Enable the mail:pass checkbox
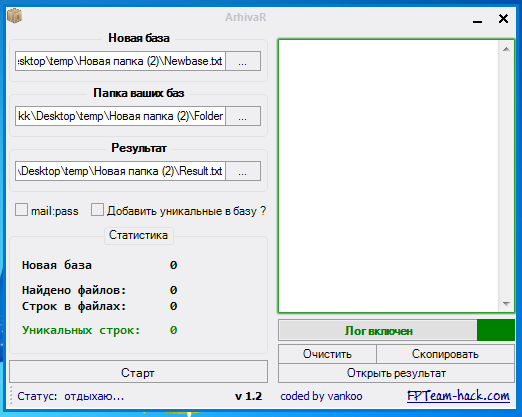The height and width of the screenshot is (417, 522). click(x=21, y=210)
